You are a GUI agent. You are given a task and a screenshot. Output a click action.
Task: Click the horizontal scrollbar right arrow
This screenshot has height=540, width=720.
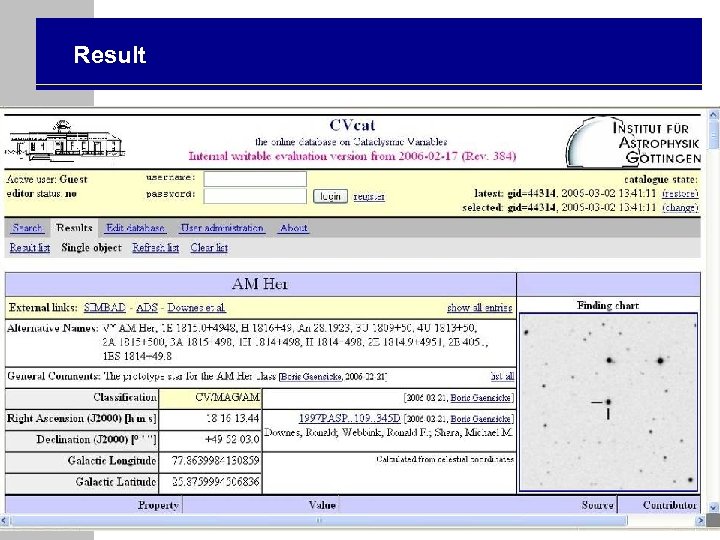(700, 520)
